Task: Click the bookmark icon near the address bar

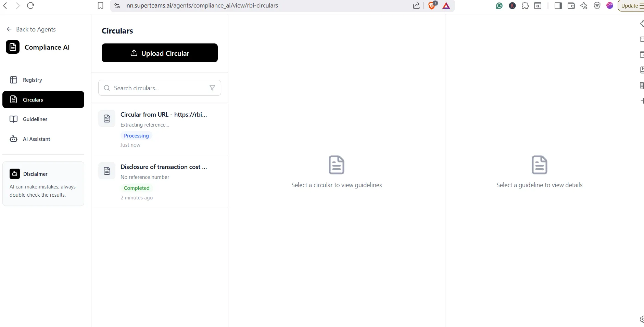Action: tap(100, 5)
